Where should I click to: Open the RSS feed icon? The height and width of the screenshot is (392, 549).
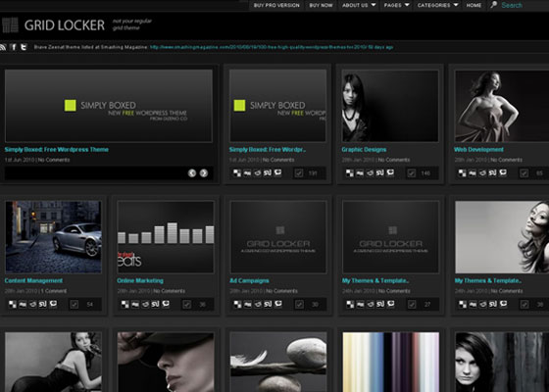[x=3, y=47]
